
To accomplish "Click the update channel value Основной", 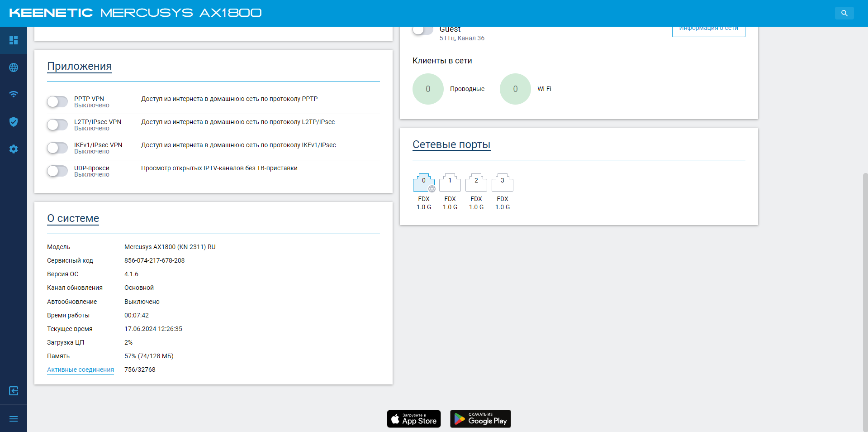I will [x=139, y=288].
